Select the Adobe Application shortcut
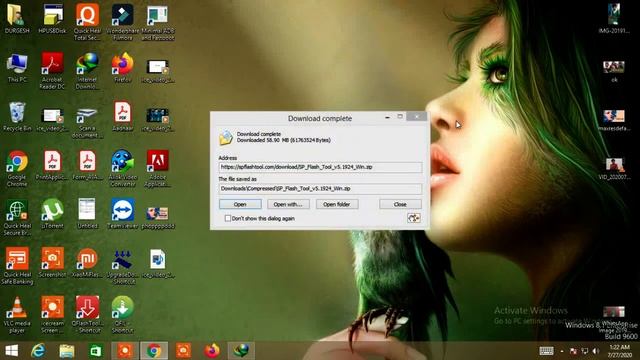This screenshot has width=640, height=360. [158, 162]
